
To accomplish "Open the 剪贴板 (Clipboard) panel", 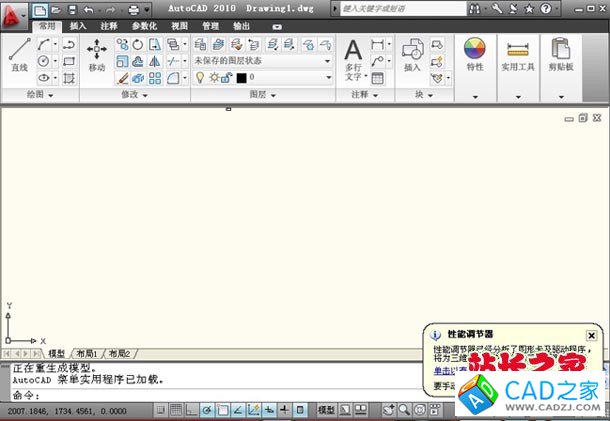I will pos(560,54).
